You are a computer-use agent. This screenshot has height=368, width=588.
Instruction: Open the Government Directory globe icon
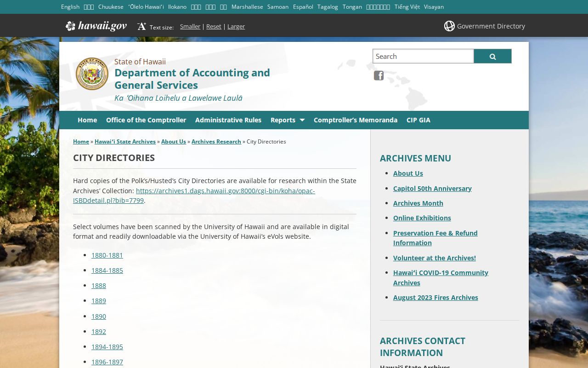tap(449, 26)
